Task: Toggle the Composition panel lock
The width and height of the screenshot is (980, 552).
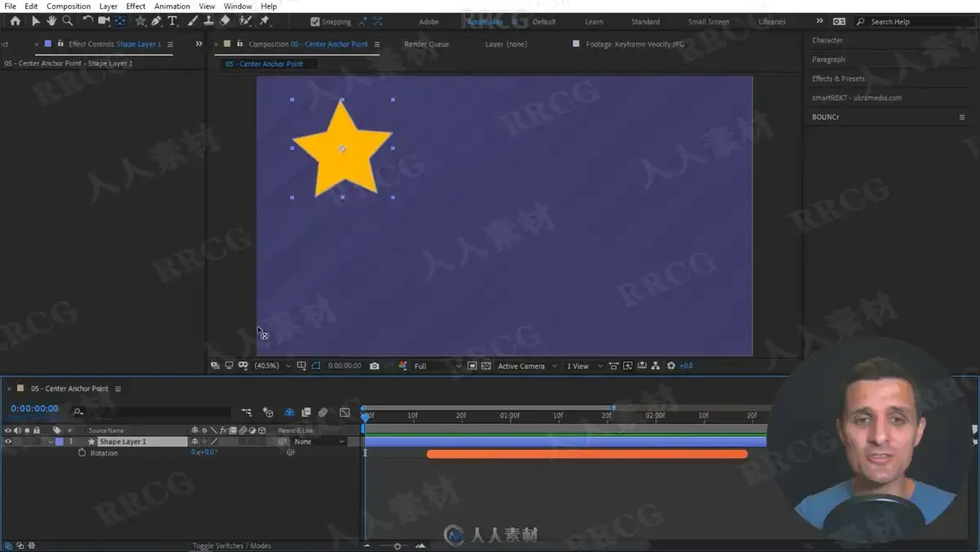Action: (x=240, y=44)
